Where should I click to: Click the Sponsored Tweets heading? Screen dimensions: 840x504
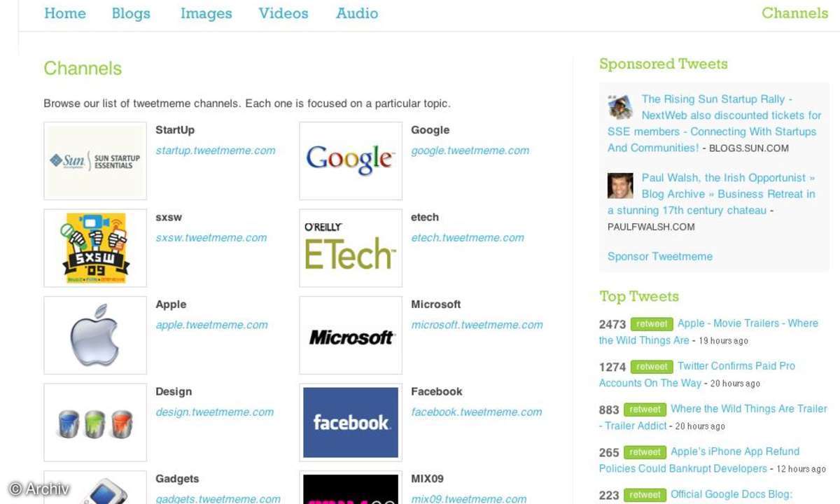664,64
